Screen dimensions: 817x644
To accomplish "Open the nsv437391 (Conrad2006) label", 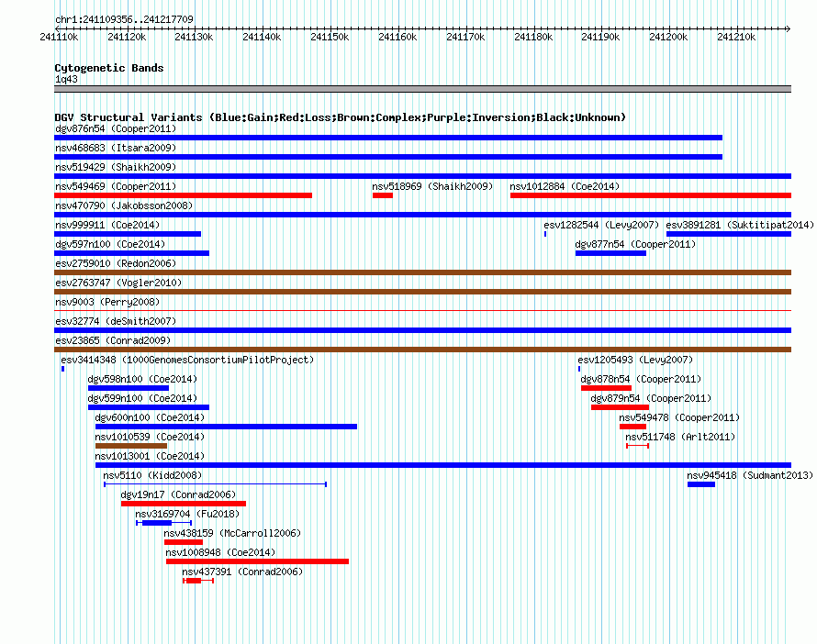I will click(242, 572).
